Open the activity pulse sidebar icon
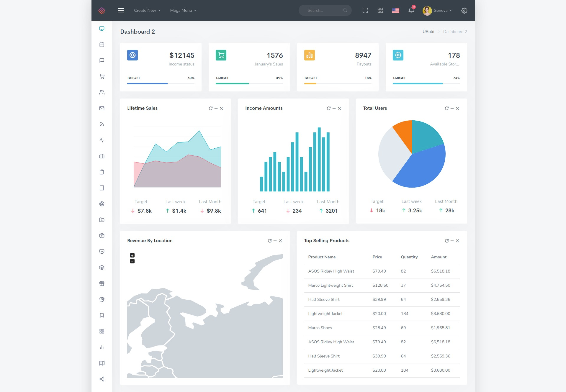 tap(102, 140)
